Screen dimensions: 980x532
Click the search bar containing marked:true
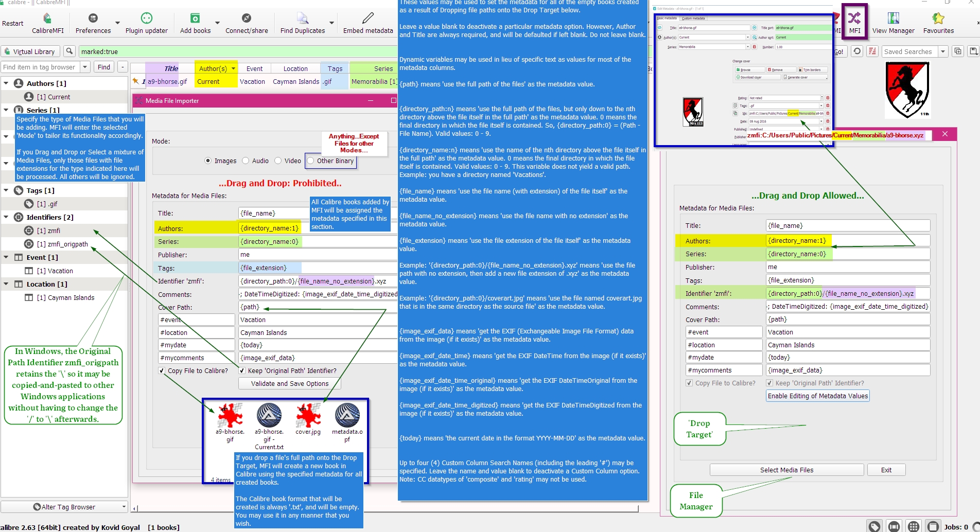click(x=238, y=51)
